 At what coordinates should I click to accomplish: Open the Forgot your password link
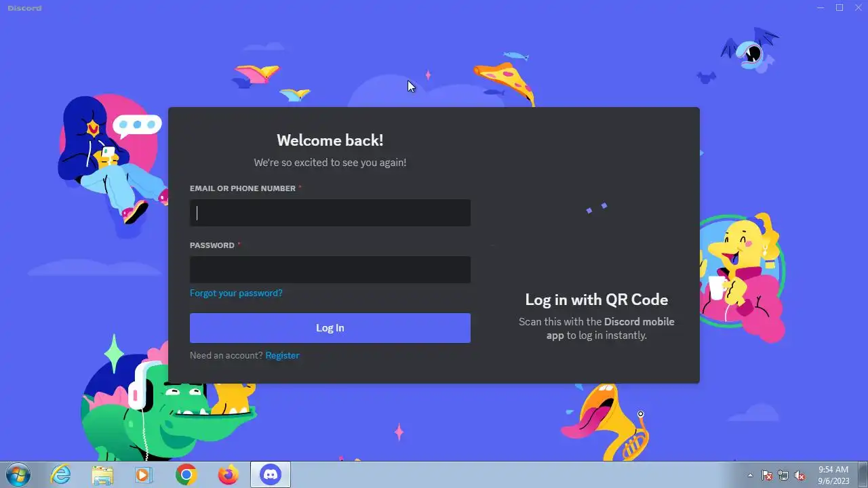(x=236, y=293)
